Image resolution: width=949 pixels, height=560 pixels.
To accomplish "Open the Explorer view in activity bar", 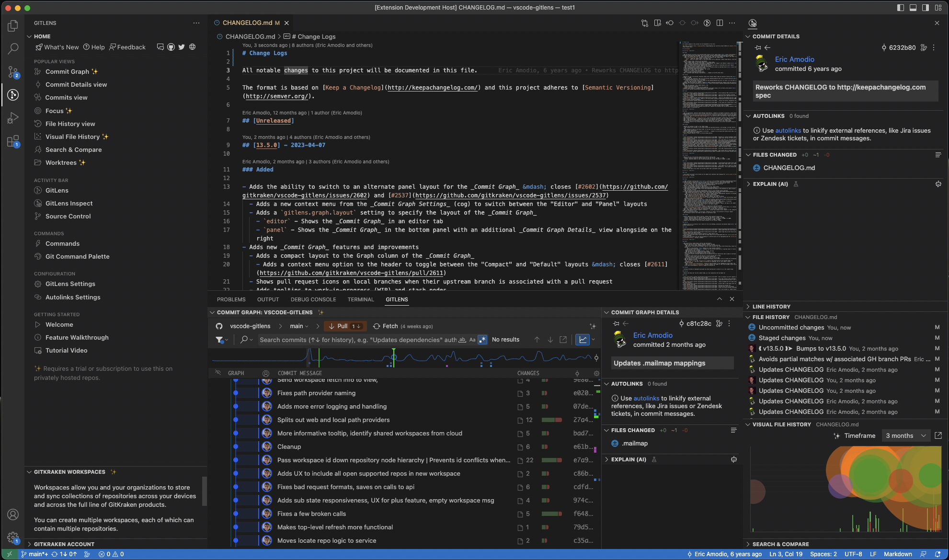I will [13, 26].
